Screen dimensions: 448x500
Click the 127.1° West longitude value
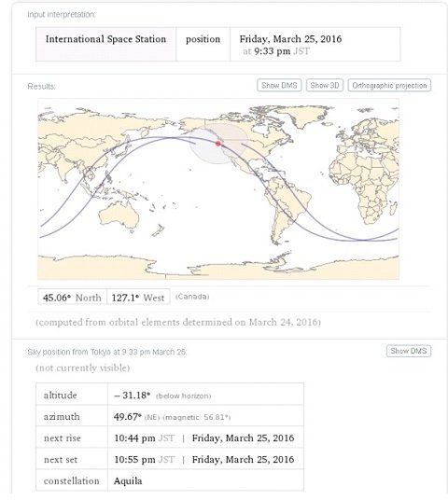click(x=138, y=298)
